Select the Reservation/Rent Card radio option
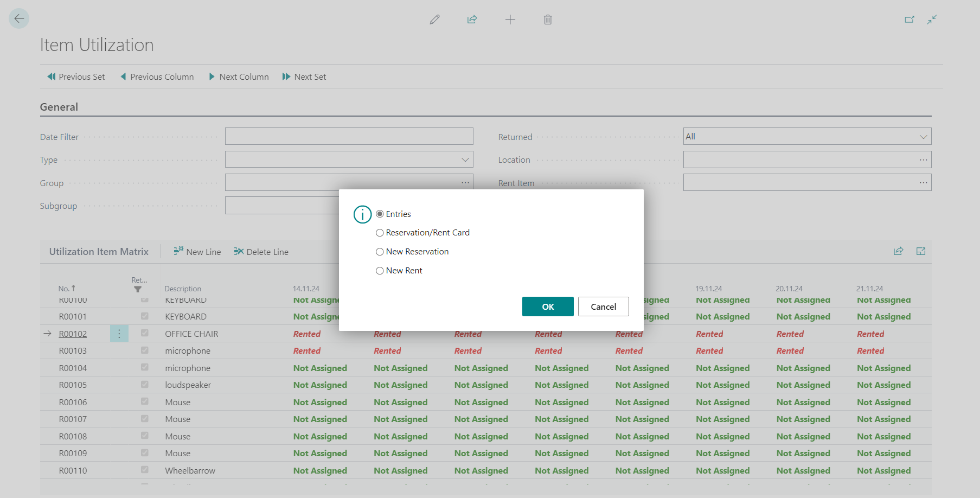Viewport: 980px width, 498px height. 380,233
